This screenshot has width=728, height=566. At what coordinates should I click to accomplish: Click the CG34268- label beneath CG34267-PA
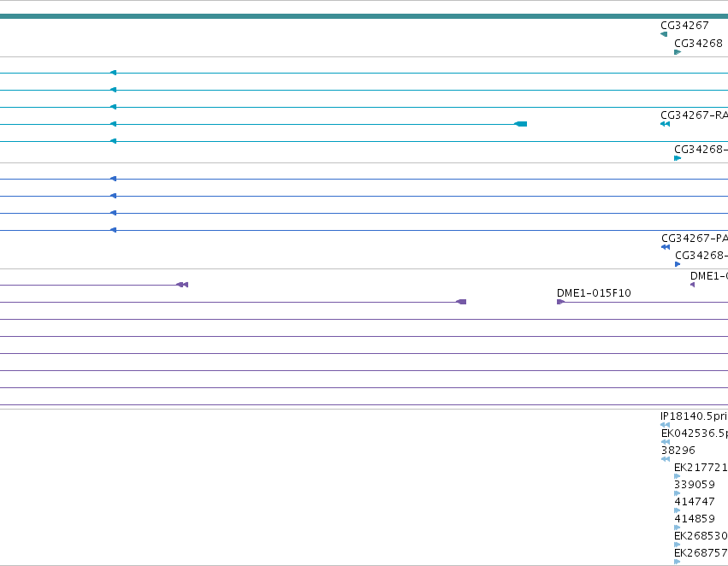(x=701, y=255)
